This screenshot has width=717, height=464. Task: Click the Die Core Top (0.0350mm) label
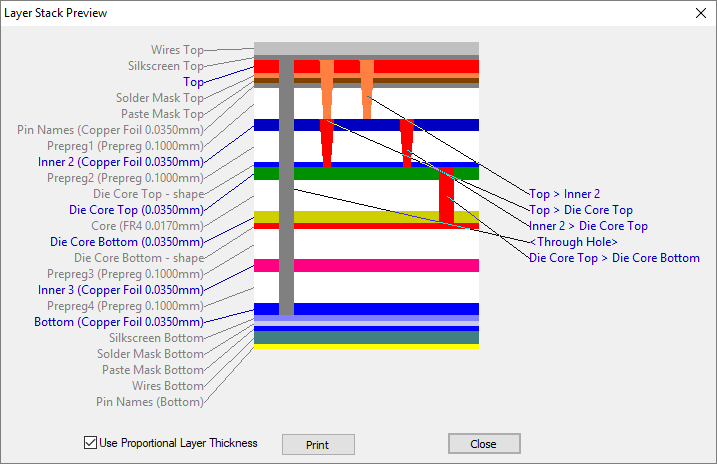click(136, 210)
